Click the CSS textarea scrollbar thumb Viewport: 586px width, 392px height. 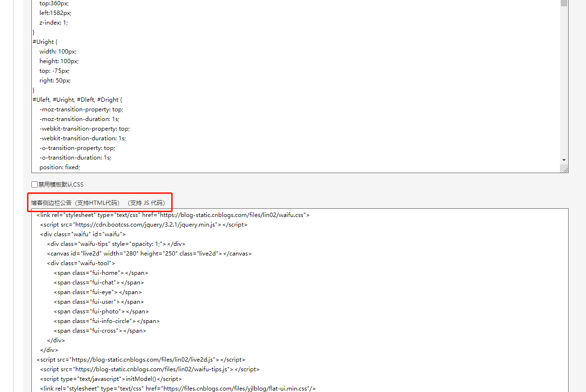click(564, 3)
